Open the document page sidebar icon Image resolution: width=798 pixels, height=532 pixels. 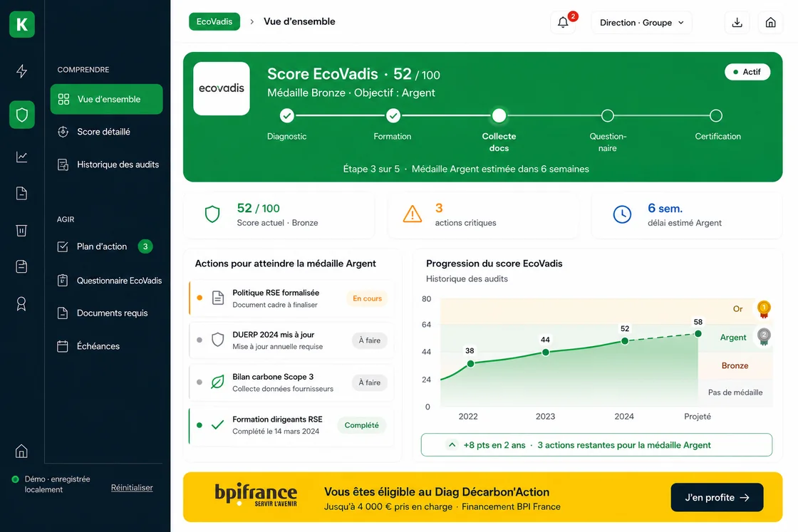pos(21,193)
